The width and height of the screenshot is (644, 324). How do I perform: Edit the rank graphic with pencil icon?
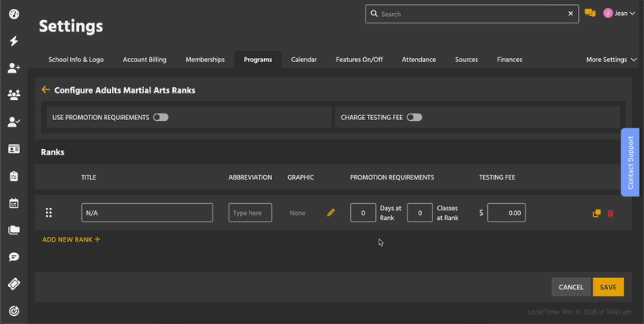331,213
